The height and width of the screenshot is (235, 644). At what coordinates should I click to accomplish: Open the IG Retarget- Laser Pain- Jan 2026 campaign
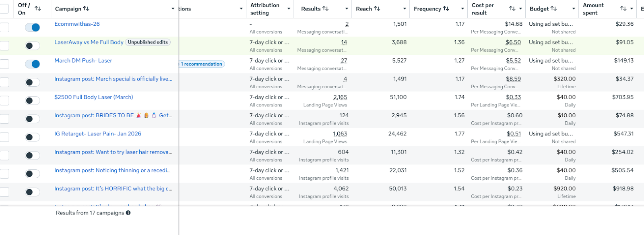pos(98,134)
